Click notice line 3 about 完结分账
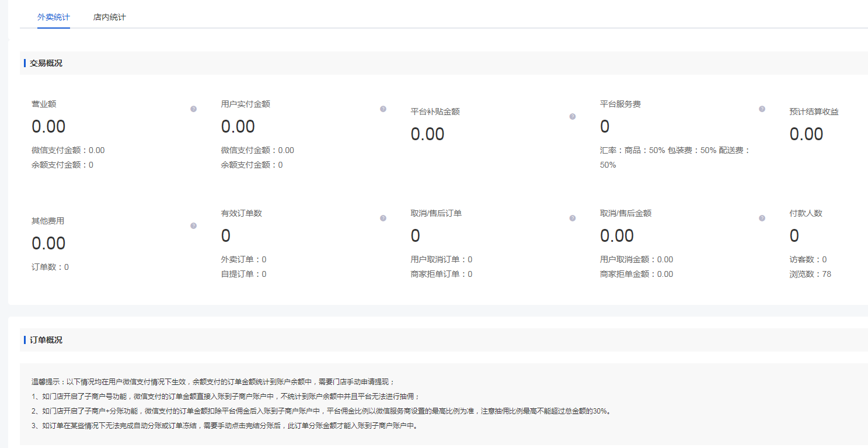Image resolution: width=868 pixels, height=448 pixels. [225, 425]
